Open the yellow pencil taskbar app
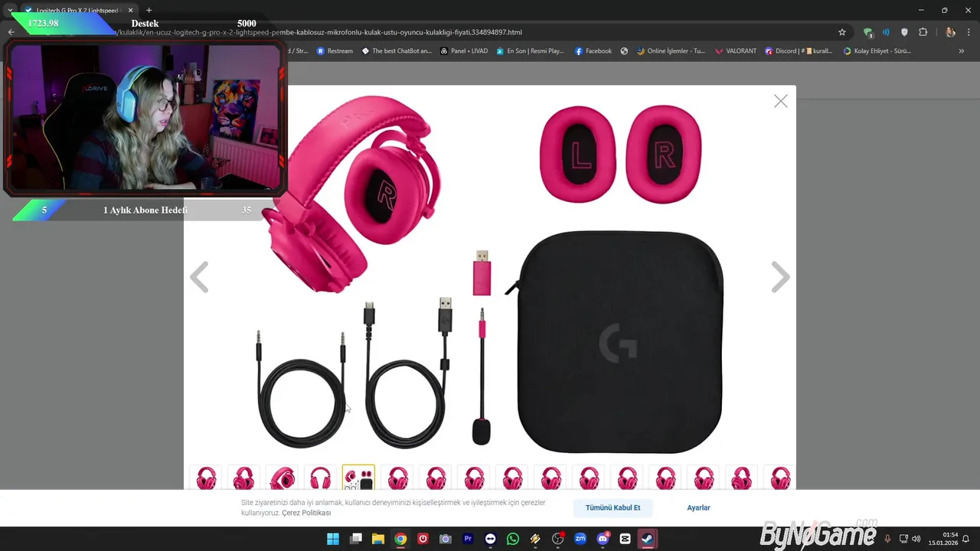This screenshot has height=551, width=980. pyautogui.click(x=535, y=539)
